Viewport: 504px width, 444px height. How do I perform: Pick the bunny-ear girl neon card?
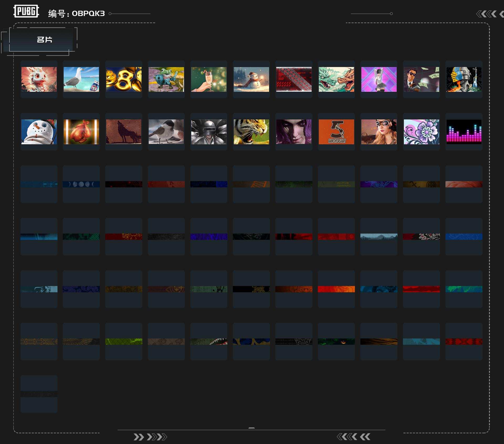(379, 79)
